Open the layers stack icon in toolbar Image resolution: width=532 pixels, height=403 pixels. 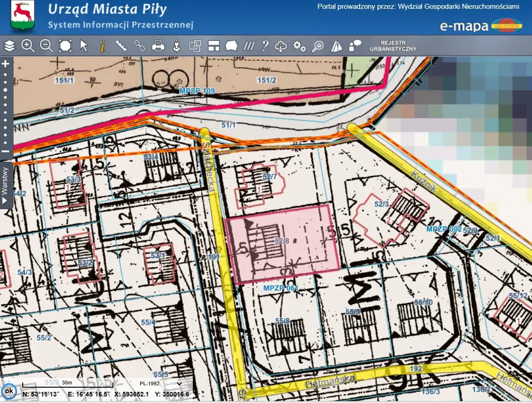coord(10,46)
